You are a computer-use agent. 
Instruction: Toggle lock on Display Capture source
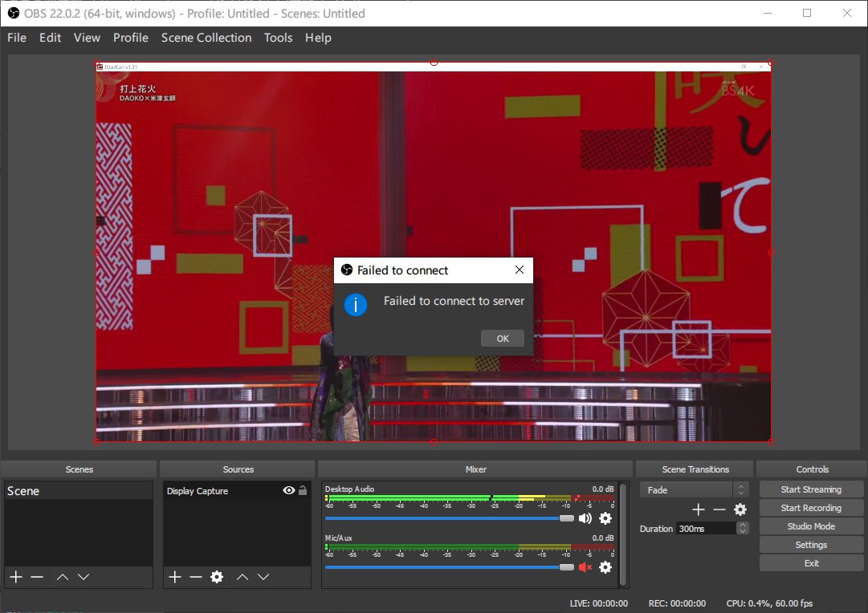click(x=303, y=490)
